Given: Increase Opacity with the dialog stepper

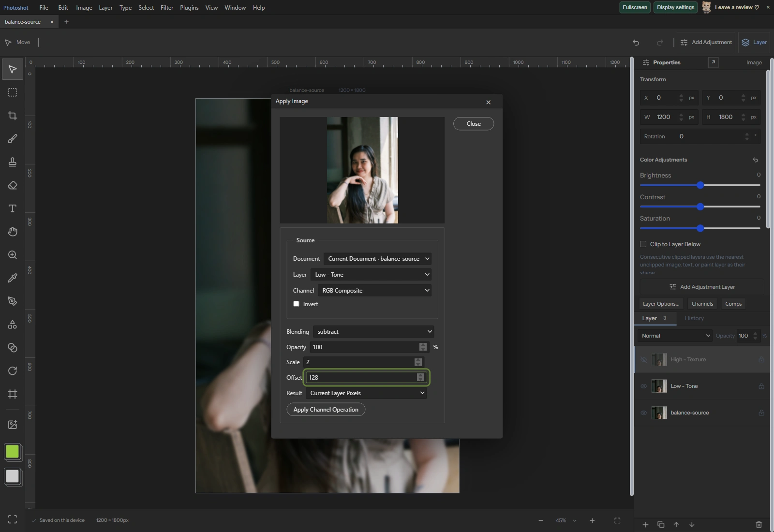Looking at the screenshot, I should [x=423, y=345].
